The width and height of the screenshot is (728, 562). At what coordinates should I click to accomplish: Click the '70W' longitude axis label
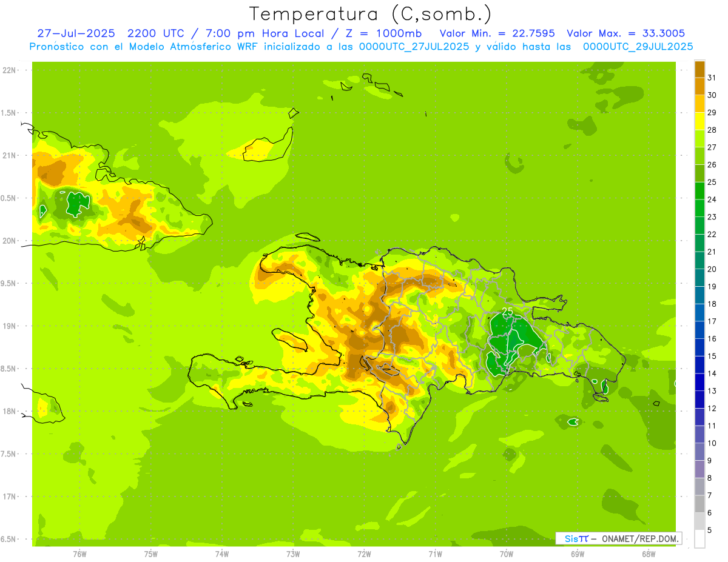[507, 554]
